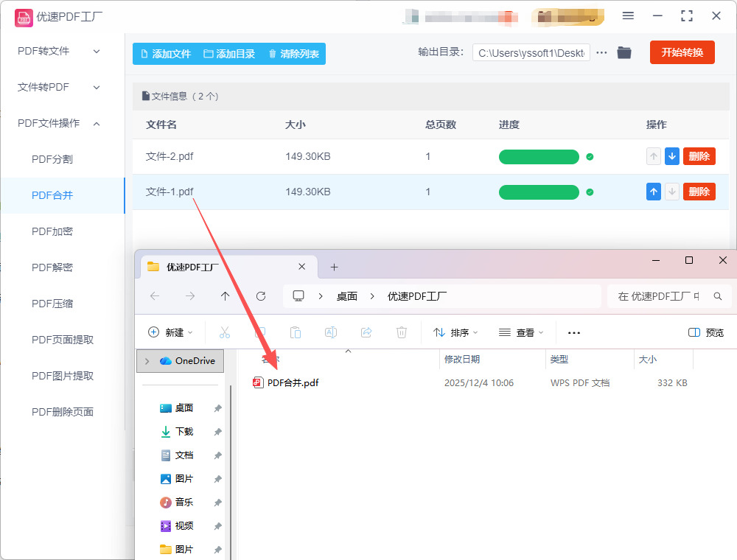Delete 文件-1.pdf with 删除 button
Screen dimensions: 737x560
(699, 192)
